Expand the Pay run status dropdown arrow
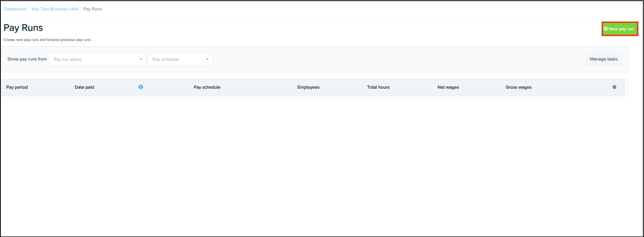 point(141,59)
